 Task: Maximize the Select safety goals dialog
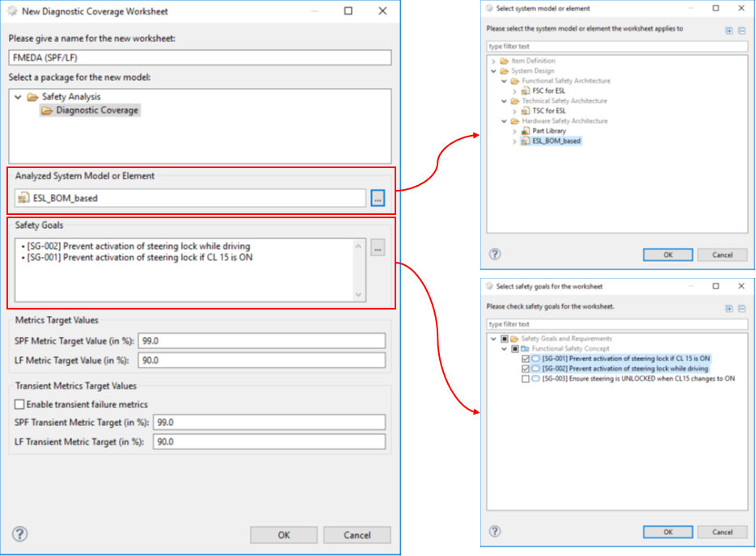[716, 286]
